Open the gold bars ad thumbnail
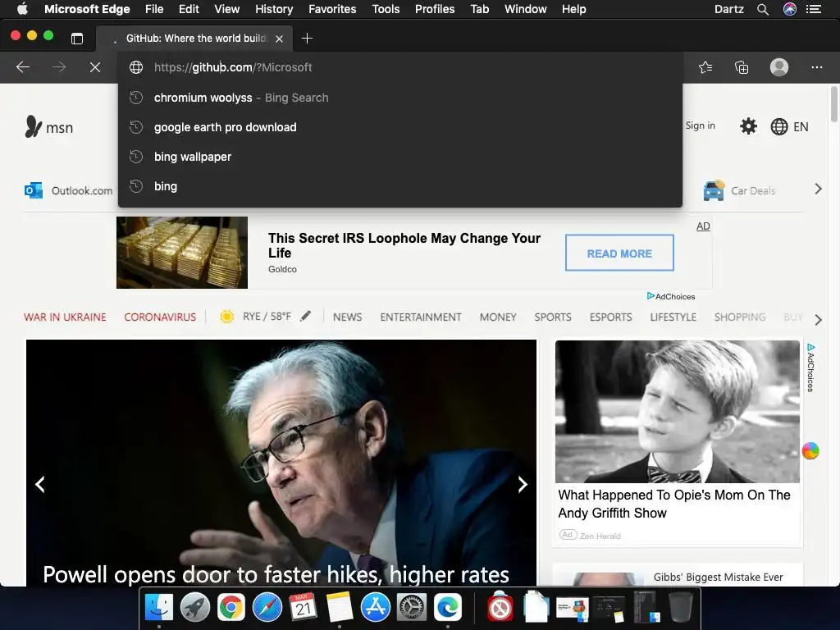840x630 pixels. pos(181,253)
